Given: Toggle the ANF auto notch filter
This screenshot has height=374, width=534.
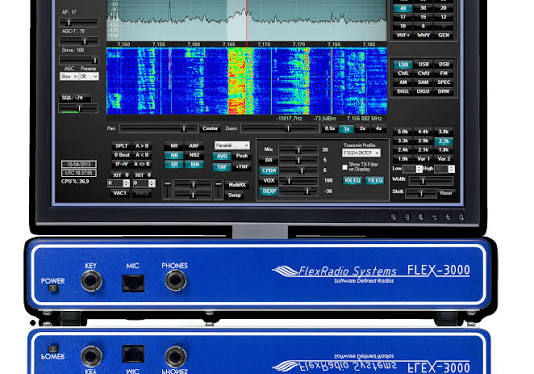Looking at the screenshot, I should [x=194, y=146].
